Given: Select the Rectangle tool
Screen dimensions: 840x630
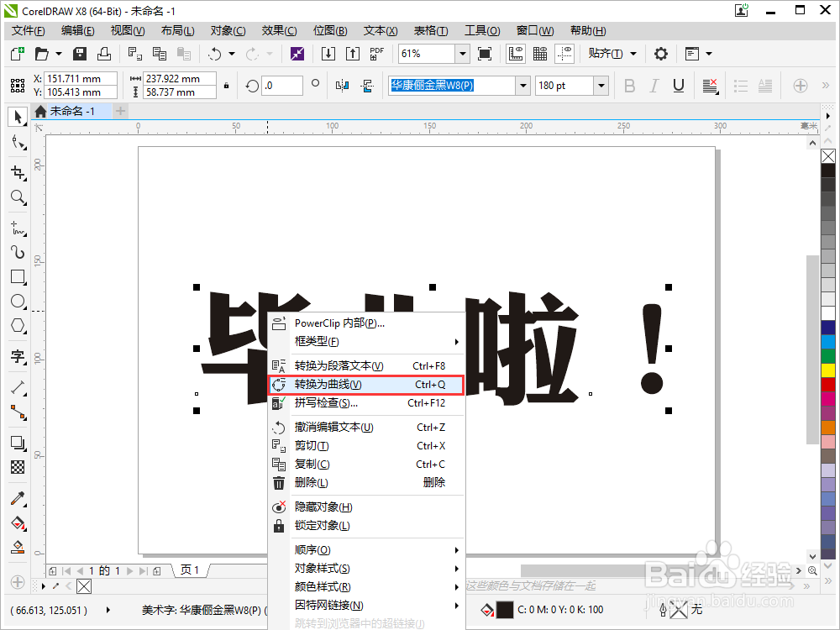Looking at the screenshot, I should (18, 276).
